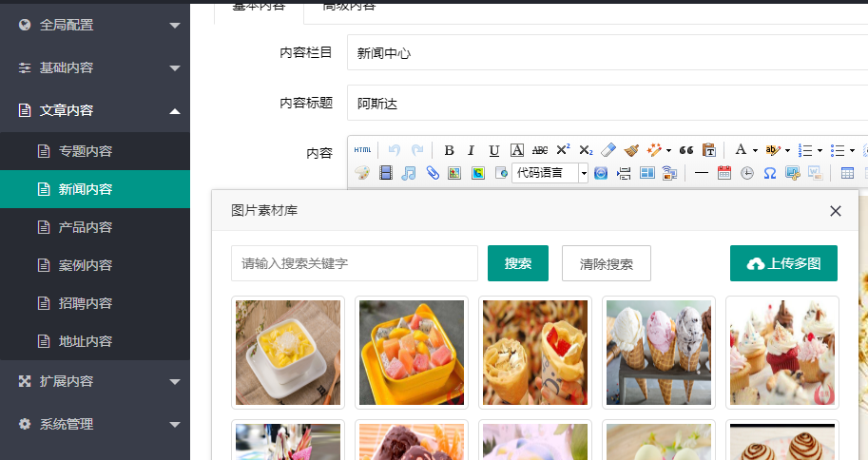Run the auto-typeset magic wand

(654, 150)
